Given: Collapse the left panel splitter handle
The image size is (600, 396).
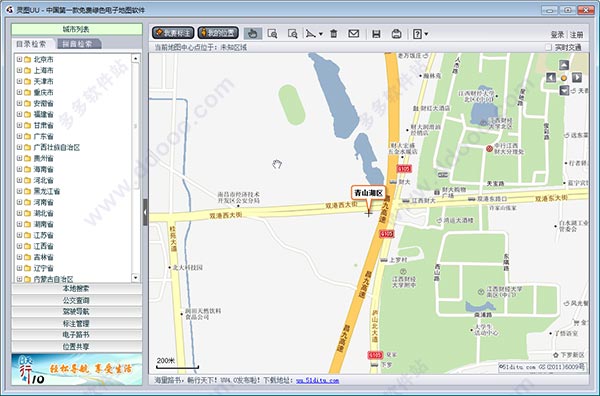Looking at the screenshot, I should (x=145, y=212).
